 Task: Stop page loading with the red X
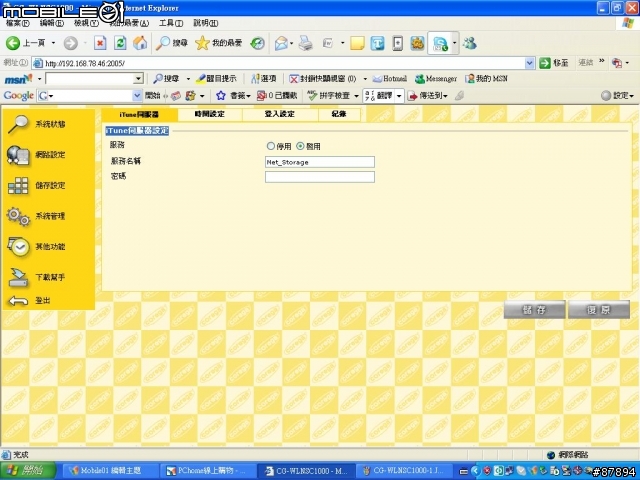click(x=100, y=43)
